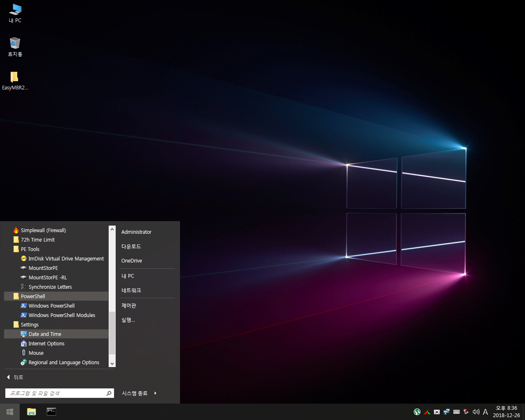The image size is (525, 420).
Task: Click the IME input mode A indicator
Action: [486, 412]
